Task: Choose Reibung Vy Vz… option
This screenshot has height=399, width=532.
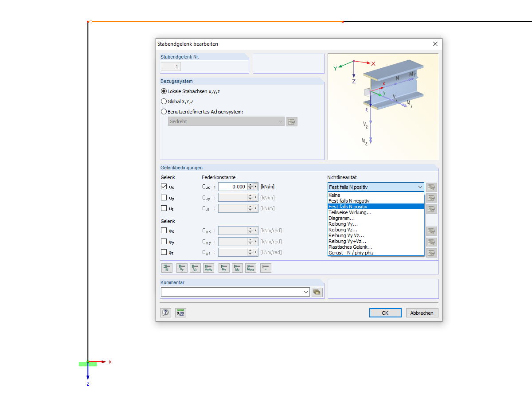Action: point(376,235)
